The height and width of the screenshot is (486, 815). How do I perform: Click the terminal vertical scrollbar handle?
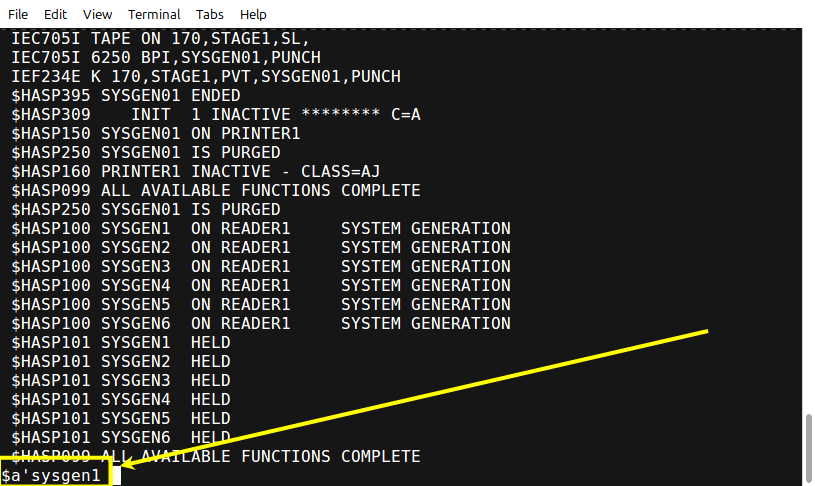tap(808, 448)
